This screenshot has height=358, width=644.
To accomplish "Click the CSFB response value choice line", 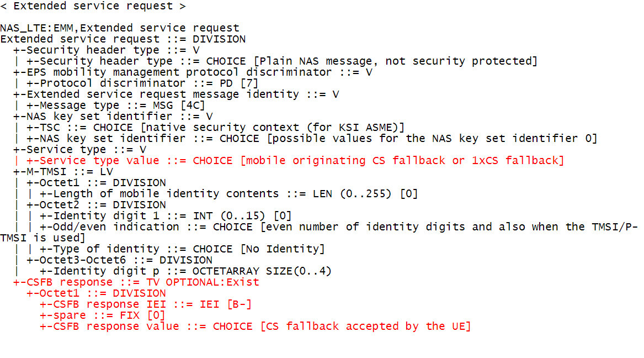I will pos(256,327).
